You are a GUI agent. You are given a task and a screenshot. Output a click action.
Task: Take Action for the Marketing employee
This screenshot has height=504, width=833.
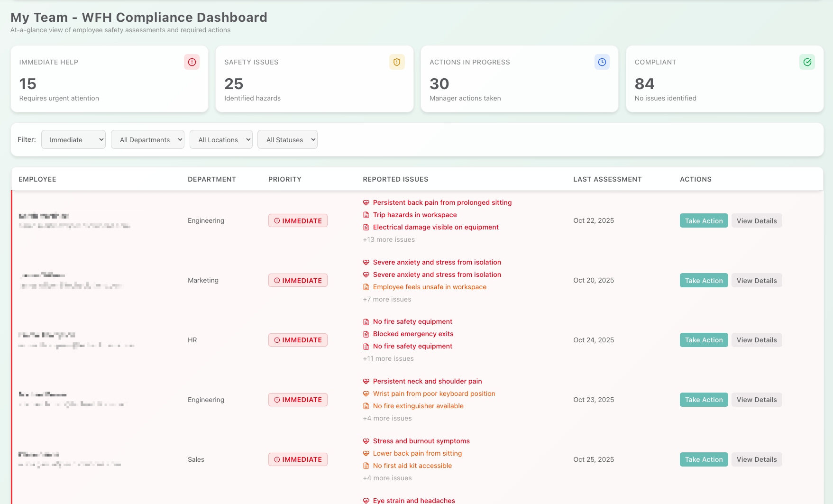point(704,281)
